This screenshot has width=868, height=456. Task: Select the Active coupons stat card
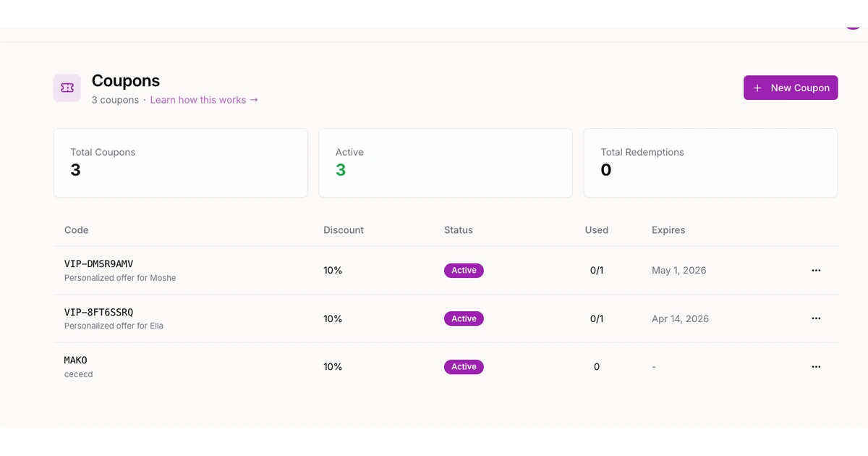point(445,163)
